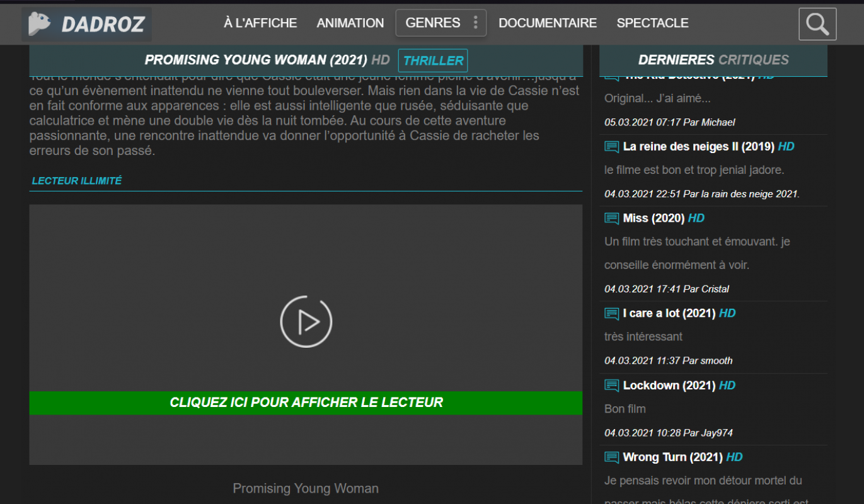864x504 pixels.
Task: Click the film synopsis paragraph
Action: [x=304, y=114]
